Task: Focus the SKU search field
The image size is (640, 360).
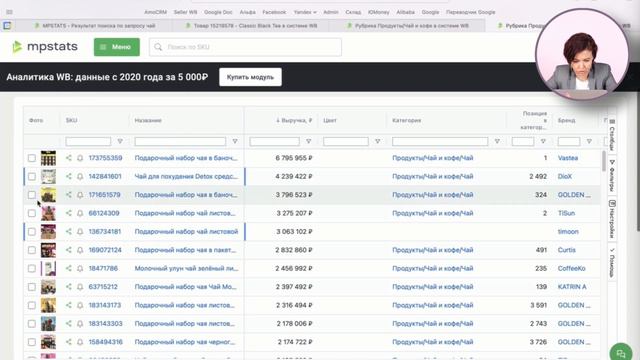Action: [245, 47]
